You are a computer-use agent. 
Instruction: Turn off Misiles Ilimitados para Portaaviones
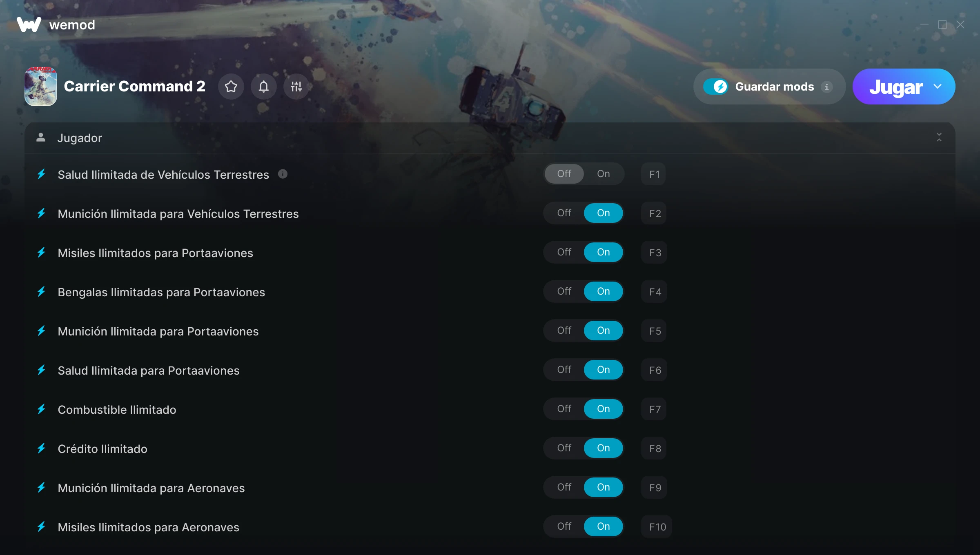coord(564,252)
